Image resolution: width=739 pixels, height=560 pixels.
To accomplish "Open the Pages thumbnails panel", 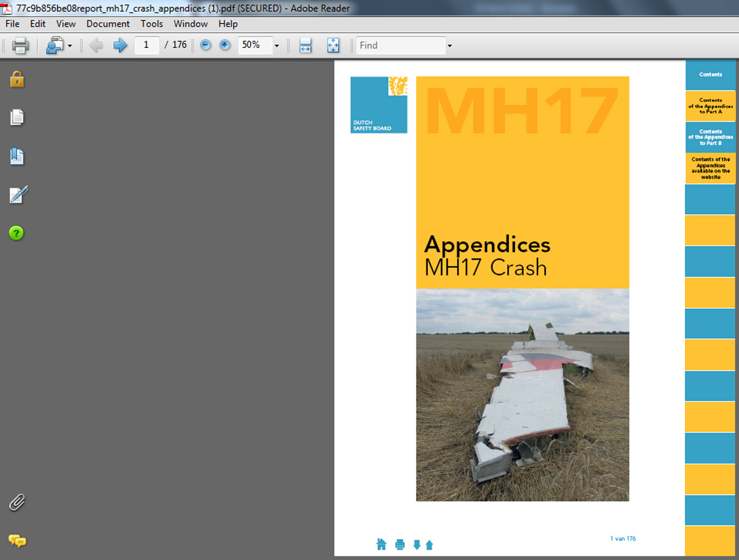I will click(x=17, y=117).
